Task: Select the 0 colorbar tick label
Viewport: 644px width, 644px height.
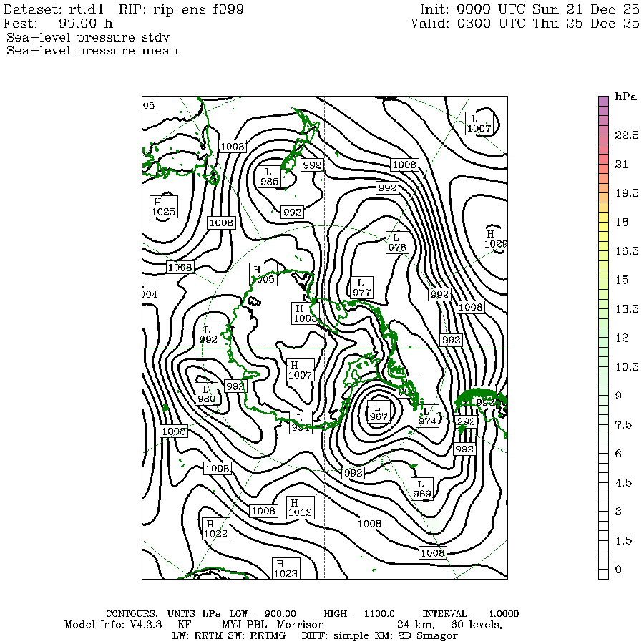Action: 618,570
